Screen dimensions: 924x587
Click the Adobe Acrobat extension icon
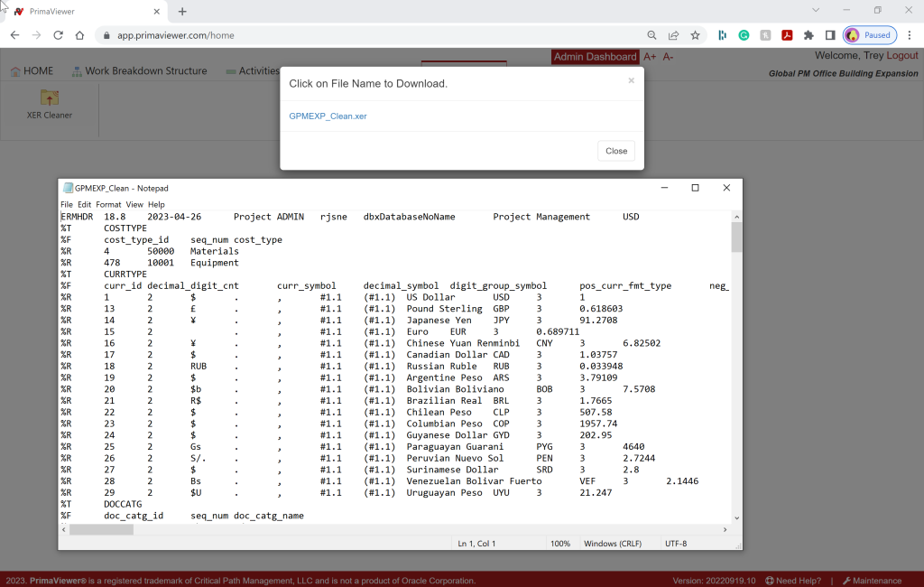(x=787, y=35)
